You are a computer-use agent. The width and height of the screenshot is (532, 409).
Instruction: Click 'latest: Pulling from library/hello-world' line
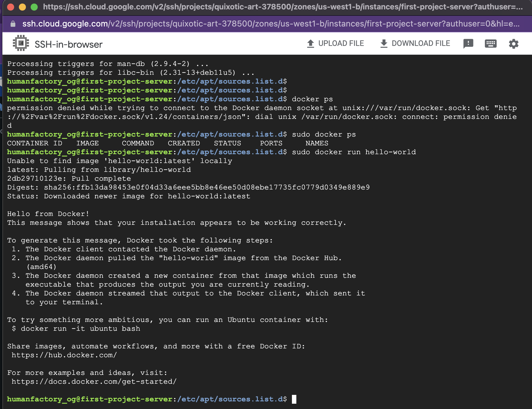tap(99, 170)
